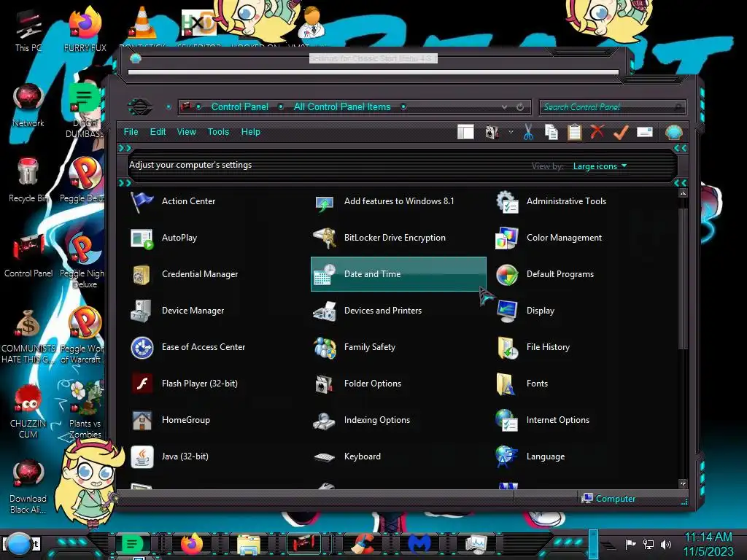Click the Cut scissors toolbar icon
The image size is (747, 560).
pos(528,132)
